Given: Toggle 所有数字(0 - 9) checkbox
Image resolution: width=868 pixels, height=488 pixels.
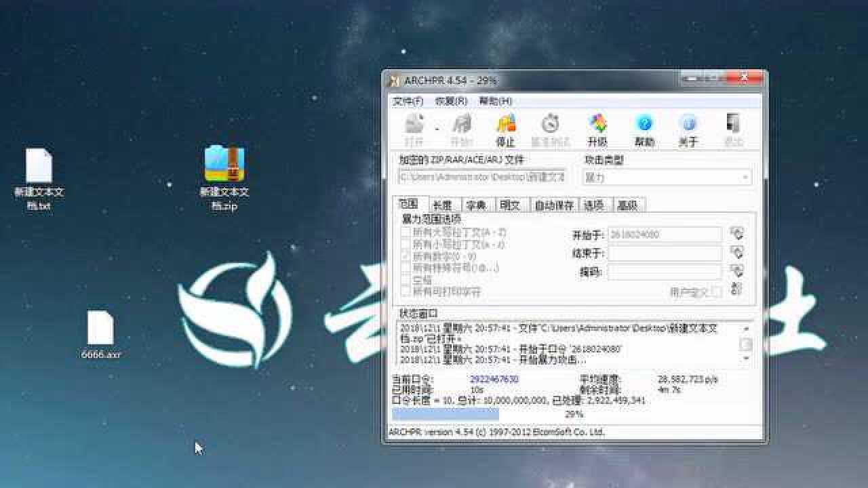Looking at the screenshot, I should pyautogui.click(x=406, y=256).
